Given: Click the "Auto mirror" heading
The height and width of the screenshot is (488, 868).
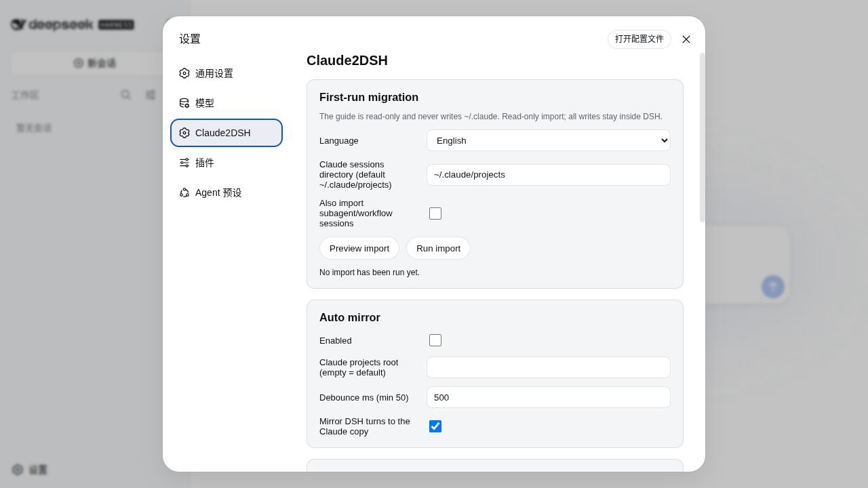Looking at the screenshot, I should 350,318.
